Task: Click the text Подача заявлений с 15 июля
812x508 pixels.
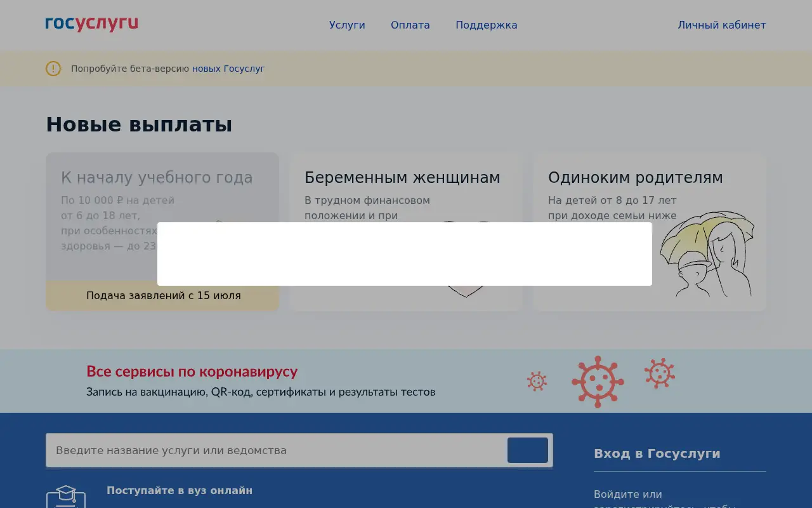Action: click(164, 295)
